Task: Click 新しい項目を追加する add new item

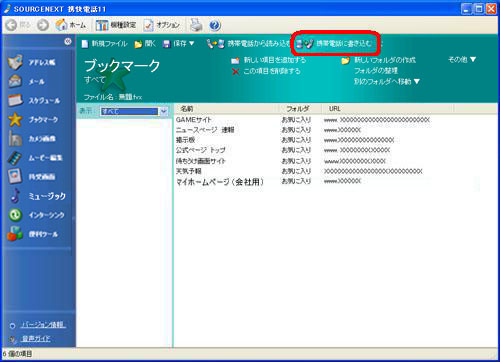Action: pyautogui.click(x=269, y=60)
